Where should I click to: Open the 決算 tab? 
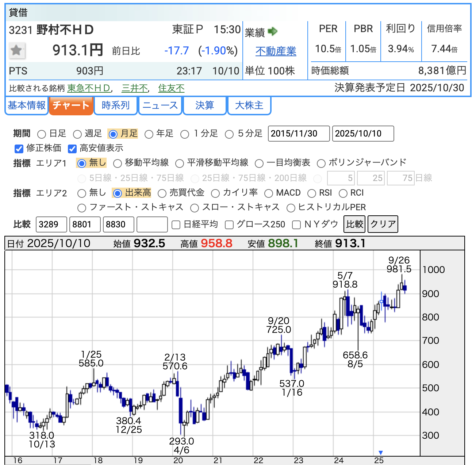pyautogui.click(x=204, y=105)
